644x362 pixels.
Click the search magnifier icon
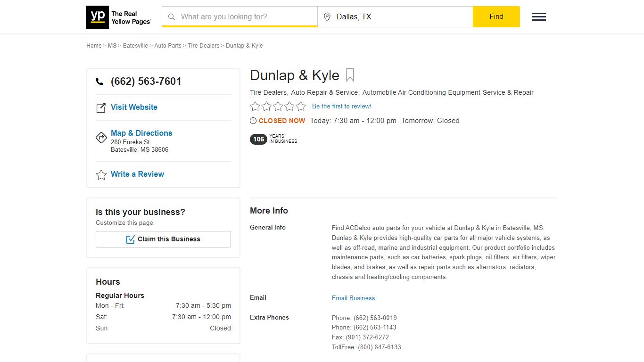[172, 17]
